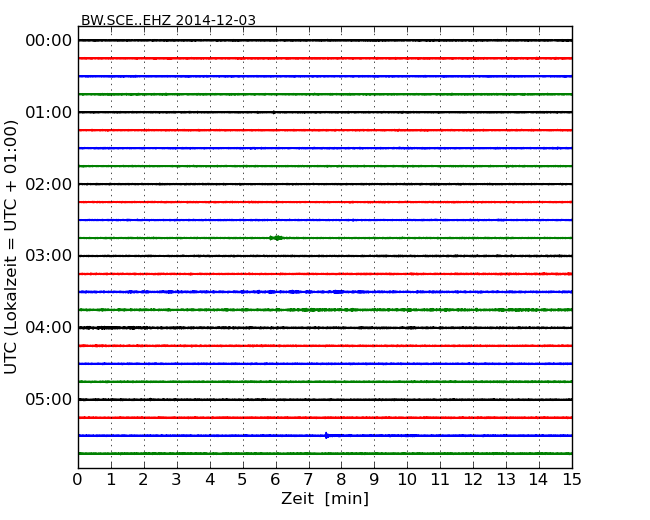Click the x-axis tick label 8
Image resolution: width=650 pixels, height=520 pixels.
click(x=341, y=479)
